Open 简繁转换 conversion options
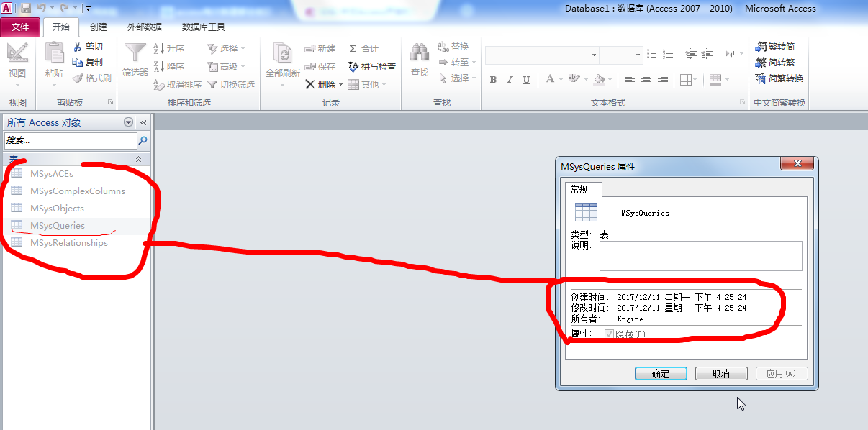This screenshot has height=430, width=868. click(779, 78)
